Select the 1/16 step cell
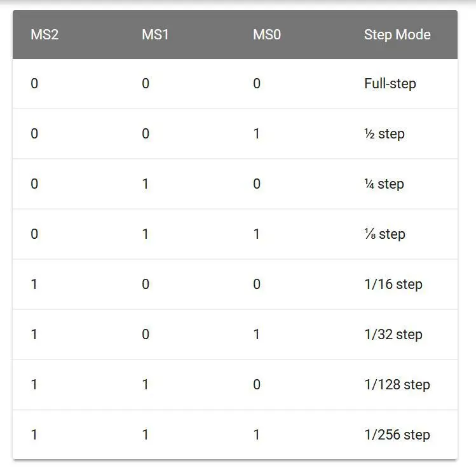The height and width of the screenshot is (470, 476). (393, 285)
